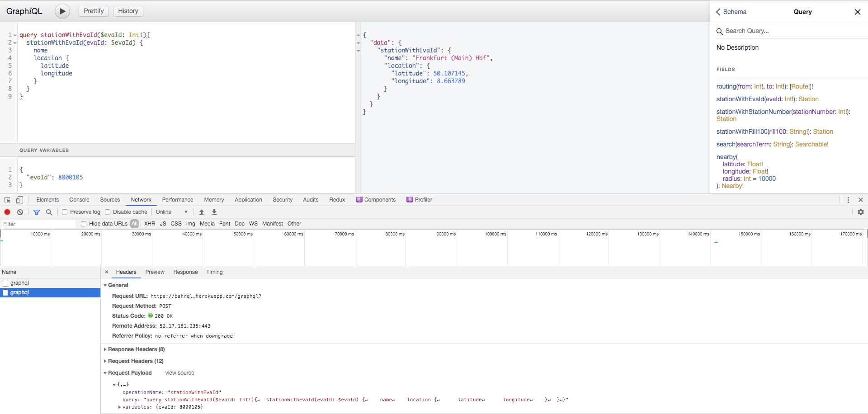Enable the Disable cache checkbox
This screenshot has width=868, height=414.
108,212
